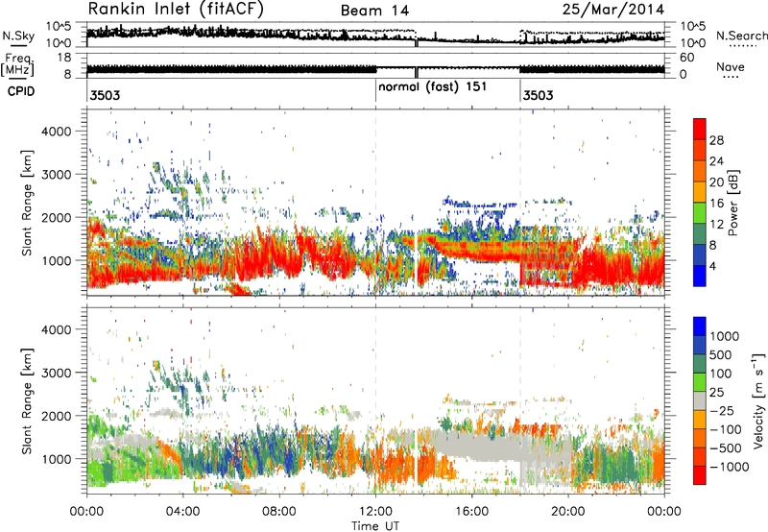Viewport: 768px width, 532px height.
Task: Click the "28" label on power colorbar
Action: (716, 140)
